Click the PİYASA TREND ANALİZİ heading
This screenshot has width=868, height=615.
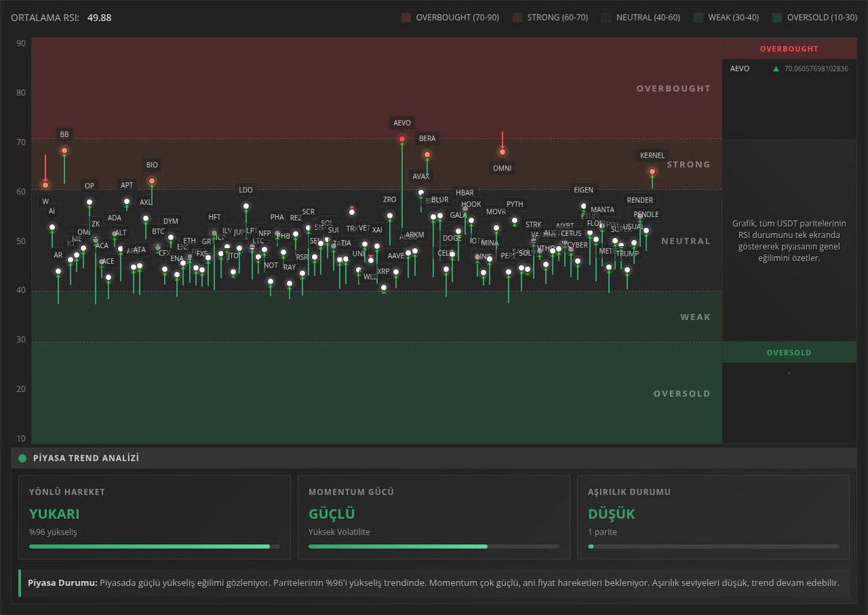(x=86, y=458)
